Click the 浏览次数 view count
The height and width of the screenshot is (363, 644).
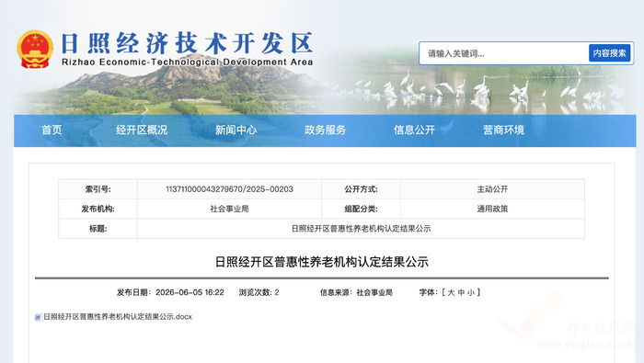tap(259, 292)
